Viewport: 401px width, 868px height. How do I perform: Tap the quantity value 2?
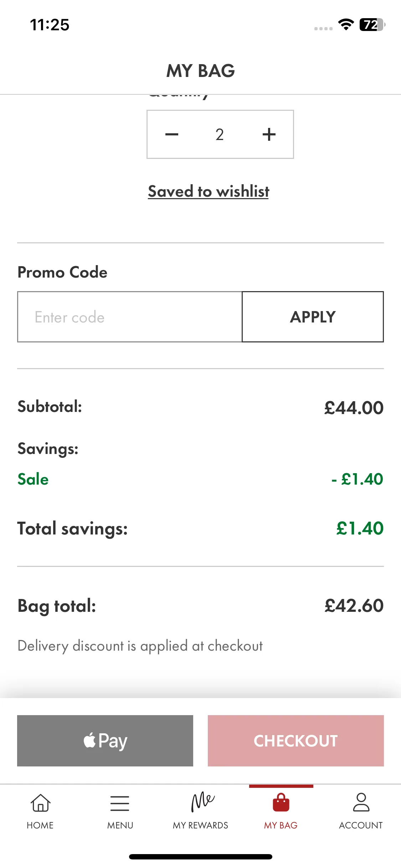click(220, 135)
